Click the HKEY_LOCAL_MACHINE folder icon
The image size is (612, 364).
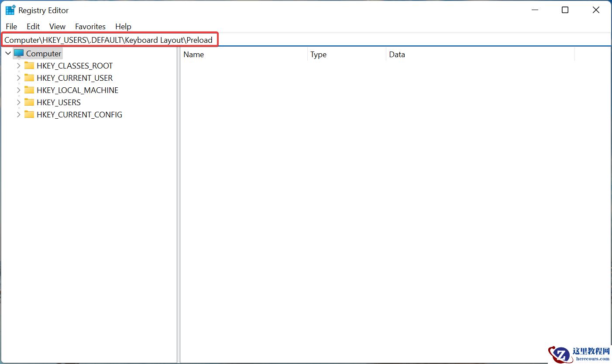[29, 90]
